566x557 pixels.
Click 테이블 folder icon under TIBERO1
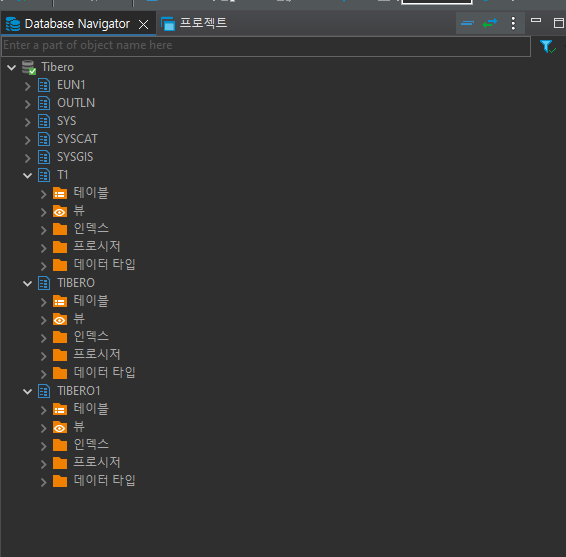click(60, 409)
